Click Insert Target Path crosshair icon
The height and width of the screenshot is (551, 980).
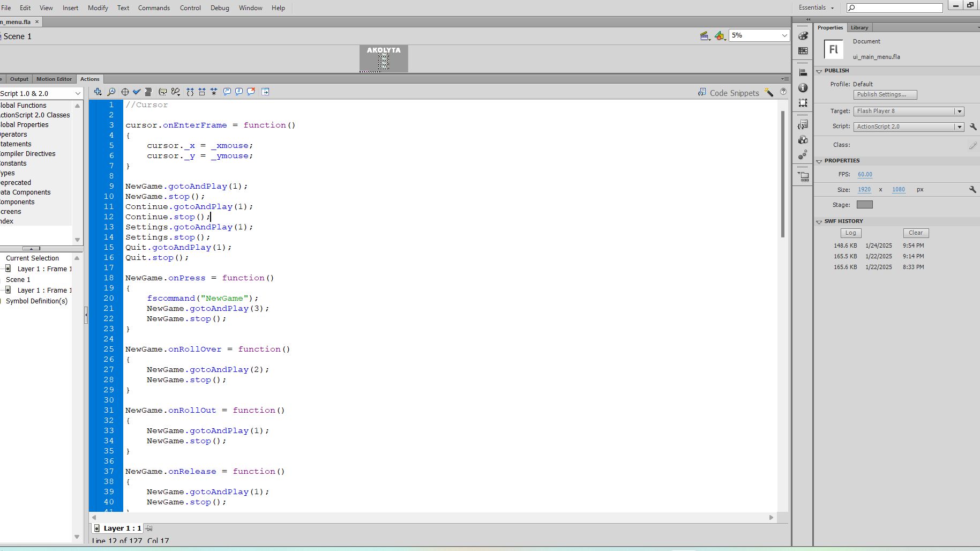[125, 92]
